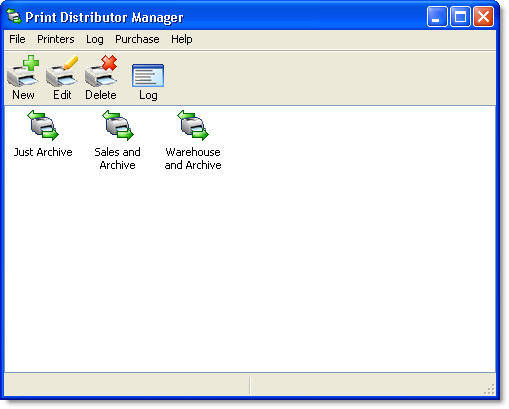The height and width of the screenshot is (409, 509).
Task: Open the Purchase menu
Action: (x=137, y=39)
